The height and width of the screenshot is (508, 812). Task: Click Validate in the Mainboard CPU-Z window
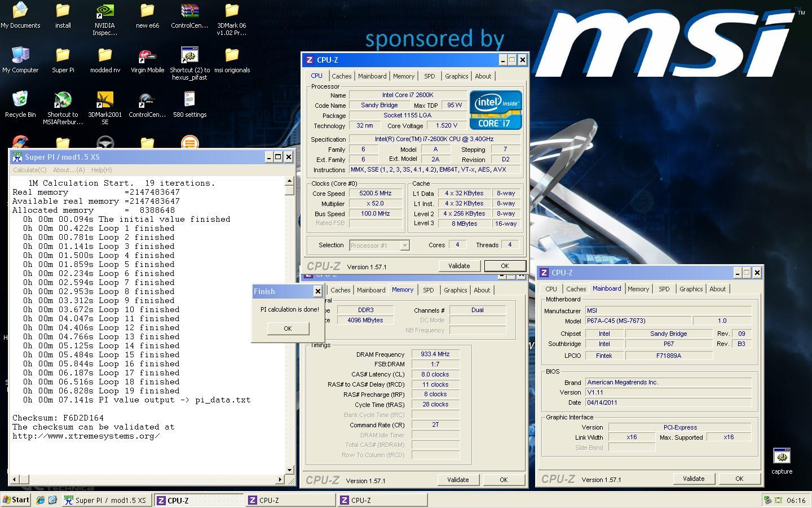click(x=694, y=479)
